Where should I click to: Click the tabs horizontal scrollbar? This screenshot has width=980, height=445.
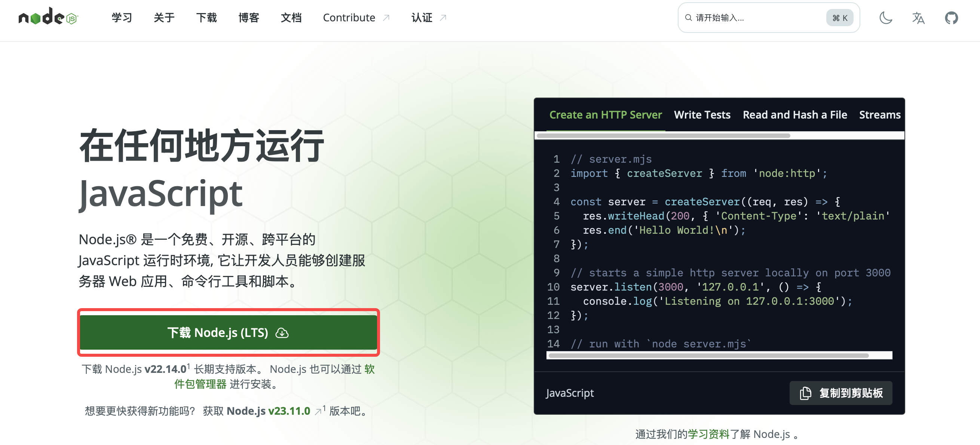pyautogui.click(x=663, y=135)
